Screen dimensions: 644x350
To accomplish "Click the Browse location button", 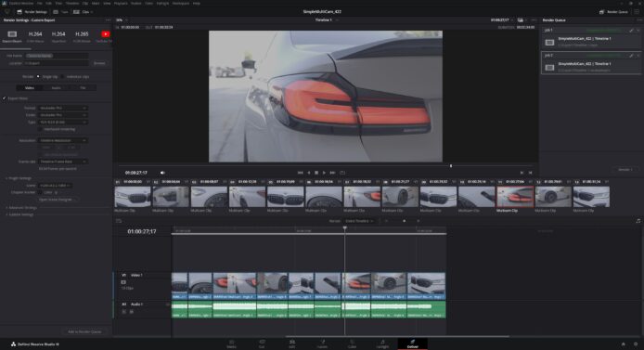I will [x=100, y=63].
